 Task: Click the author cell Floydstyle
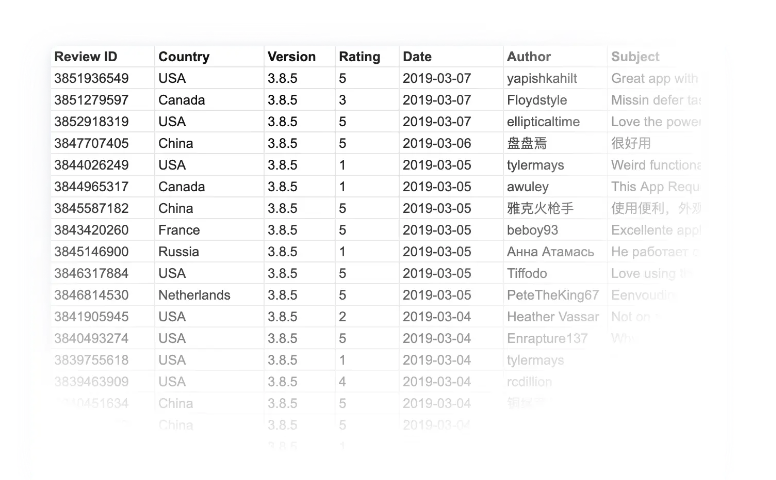click(x=537, y=100)
